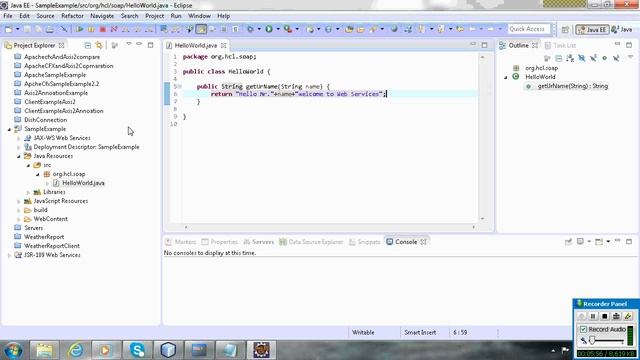The image size is (640, 360).
Task: Open the File menu
Action: click(8, 16)
